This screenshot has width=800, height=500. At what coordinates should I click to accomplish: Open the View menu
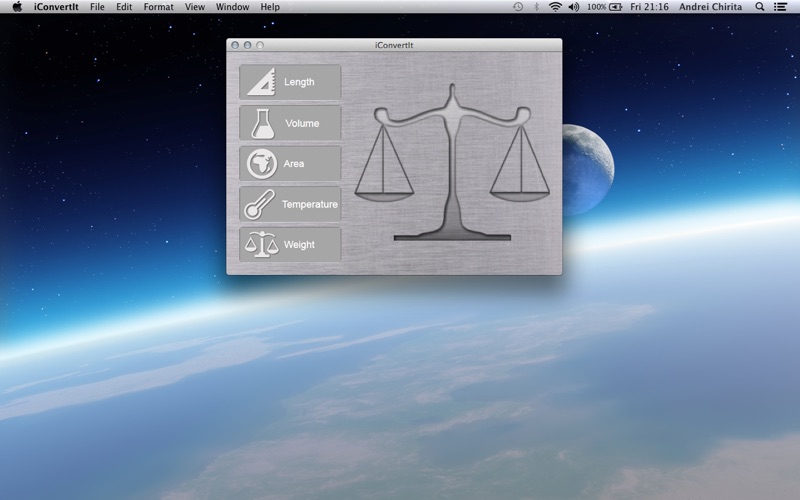(x=194, y=7)
